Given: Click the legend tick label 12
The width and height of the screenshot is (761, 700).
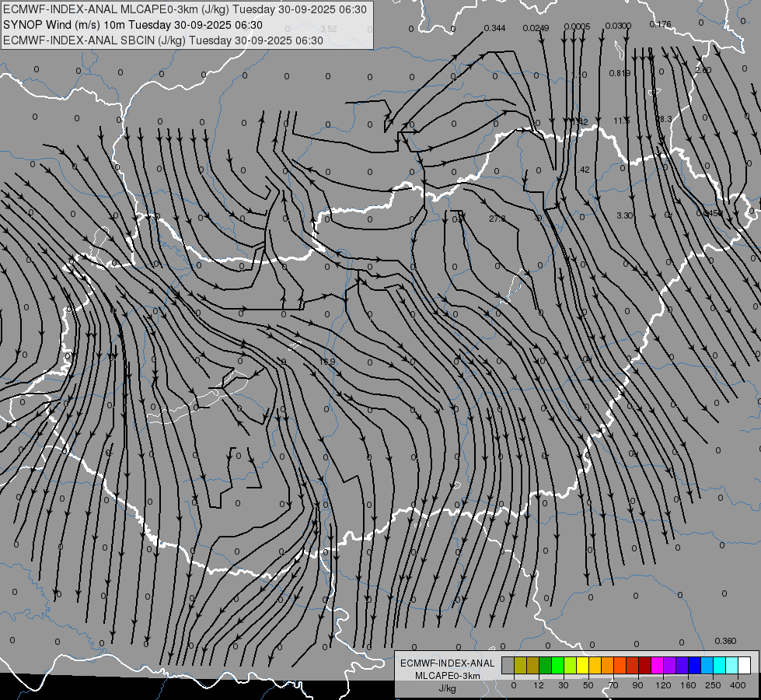Looking at the screenshot, I should point(539,685).
